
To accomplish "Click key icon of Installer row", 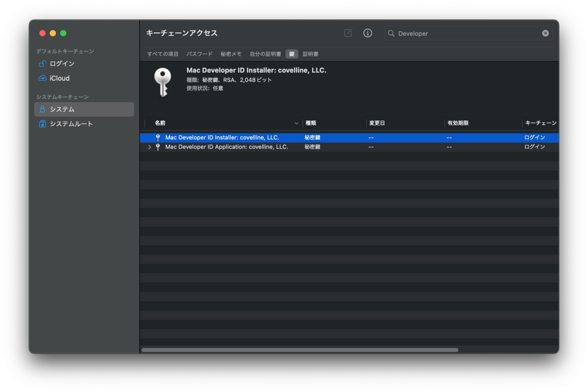I will (x=158, y=138).
